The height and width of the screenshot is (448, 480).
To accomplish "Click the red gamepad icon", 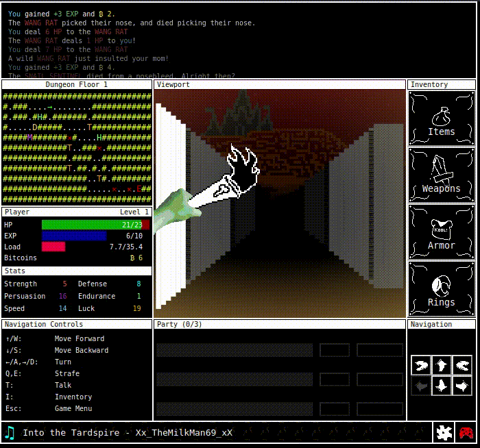I will pos(466,432).
